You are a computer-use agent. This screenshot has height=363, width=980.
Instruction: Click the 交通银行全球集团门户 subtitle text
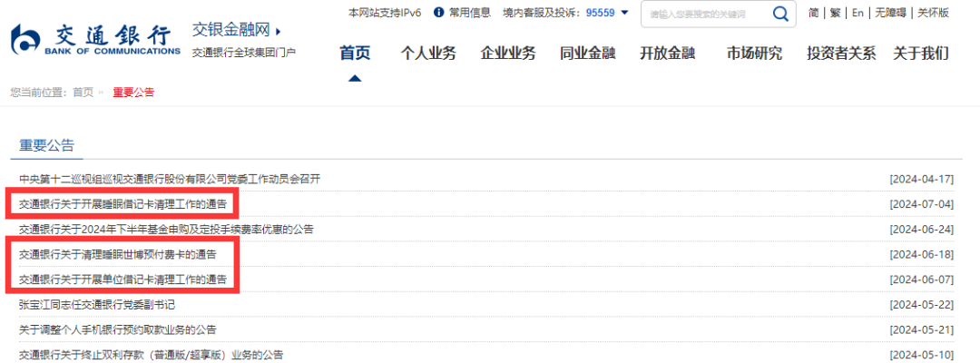click(244, 53)
